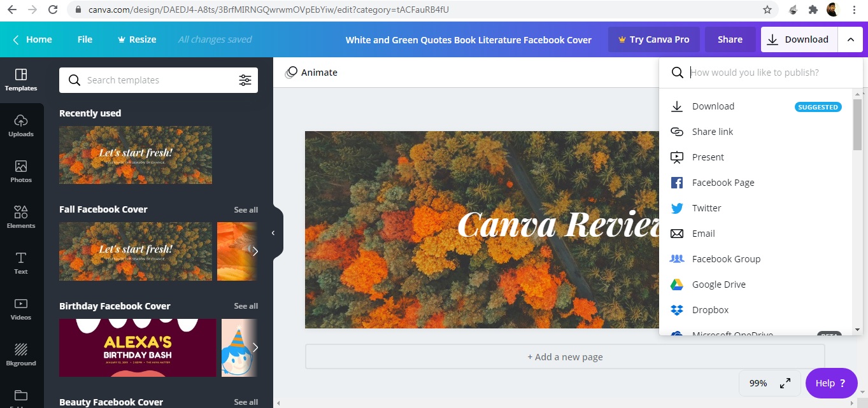868x408 pixels.
Task: Go back to Home
Action: [32, 39]
